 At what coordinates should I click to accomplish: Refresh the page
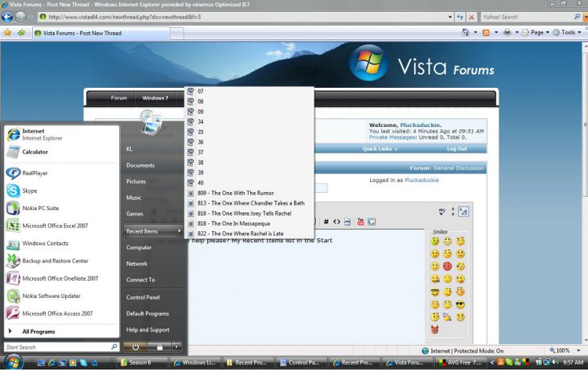pyautogui.click(x=460, y=17)
